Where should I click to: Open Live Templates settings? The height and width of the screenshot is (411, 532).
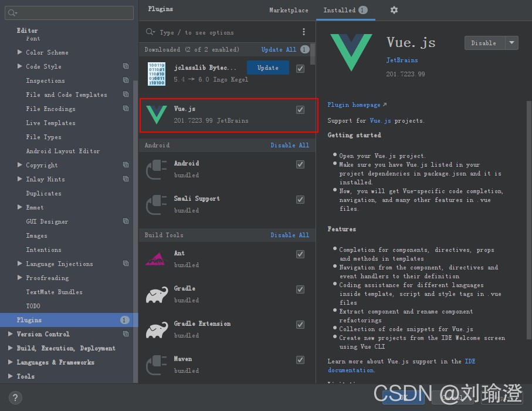[x=51, y=123]
